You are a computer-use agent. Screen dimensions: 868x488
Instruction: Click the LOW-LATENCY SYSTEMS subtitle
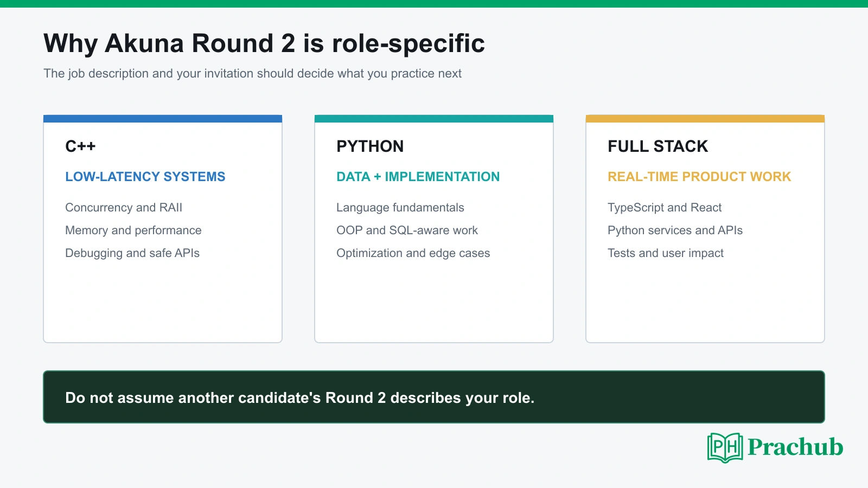[x=145, y=177]
